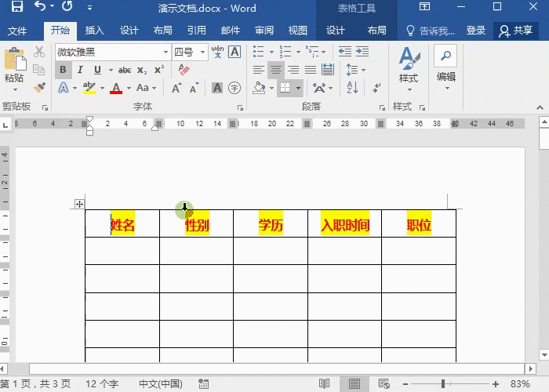Switch to the 插入 tab
This screenshot has height=392, width=549.
pos(95,31)
